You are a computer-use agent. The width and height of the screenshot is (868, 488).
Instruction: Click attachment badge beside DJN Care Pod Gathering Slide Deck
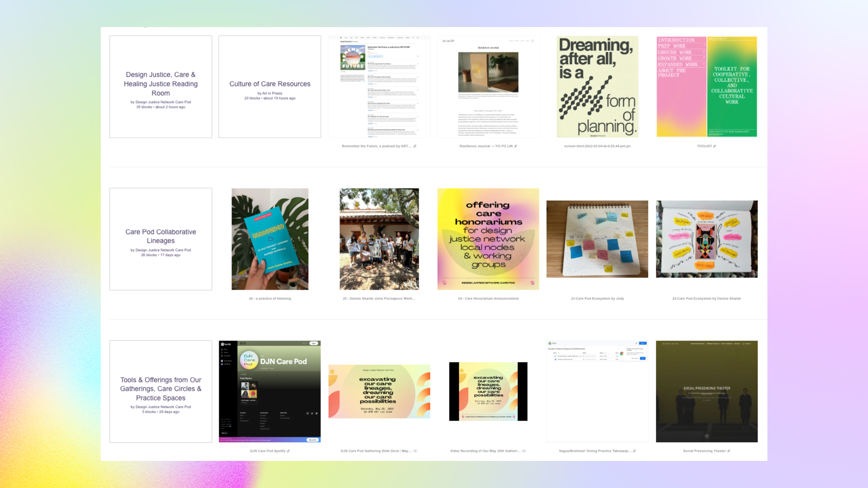(415, 451)
